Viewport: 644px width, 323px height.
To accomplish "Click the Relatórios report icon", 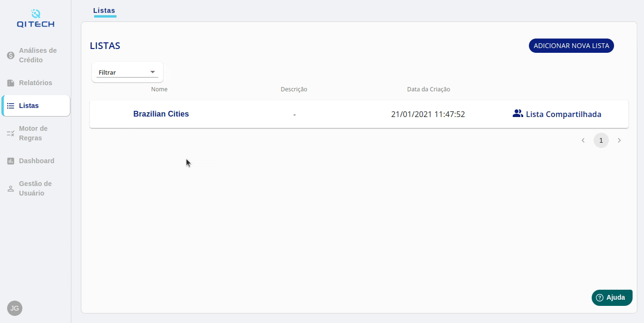I will coord(10,83).
